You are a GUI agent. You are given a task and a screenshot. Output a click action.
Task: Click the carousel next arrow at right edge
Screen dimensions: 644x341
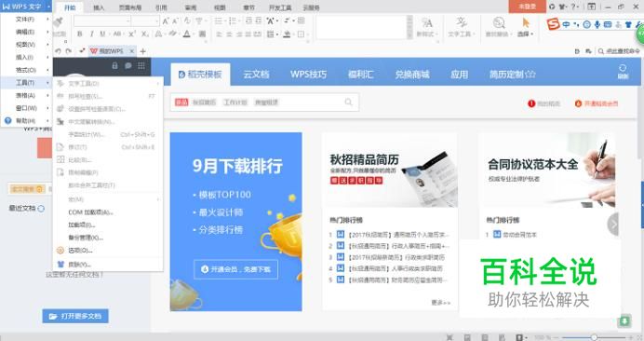612,225
